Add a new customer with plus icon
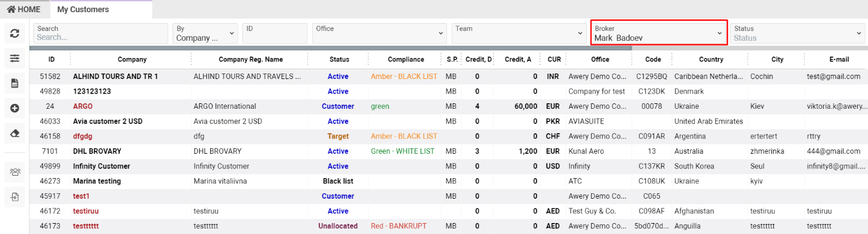This screenshot has height=234, width=868. tap(15, 108)
